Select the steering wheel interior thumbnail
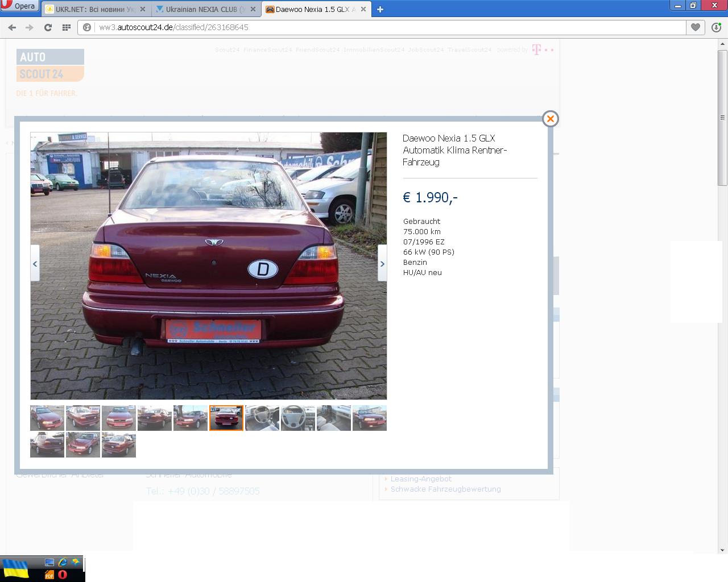728x582 pixels. coord(297,418)
